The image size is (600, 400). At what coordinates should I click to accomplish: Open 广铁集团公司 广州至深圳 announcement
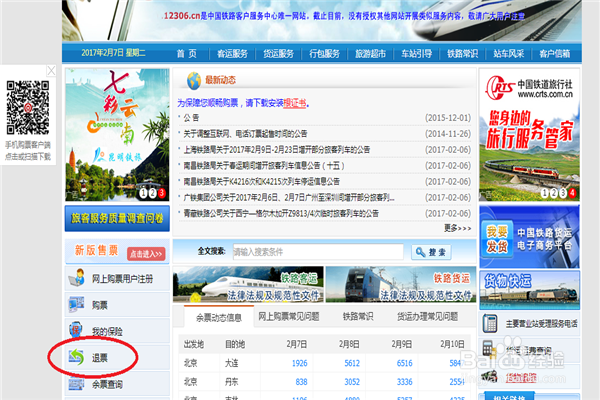click(289, 198)
